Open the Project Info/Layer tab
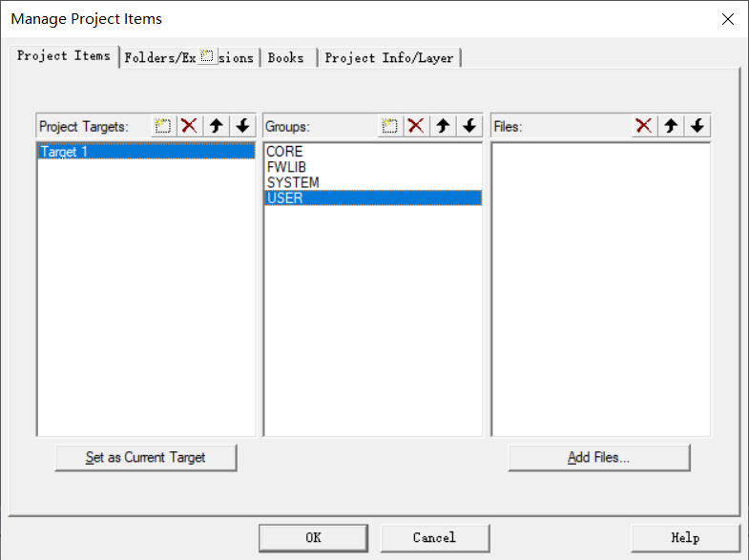This screenshot has height=560, width=749. coord(389,58)
